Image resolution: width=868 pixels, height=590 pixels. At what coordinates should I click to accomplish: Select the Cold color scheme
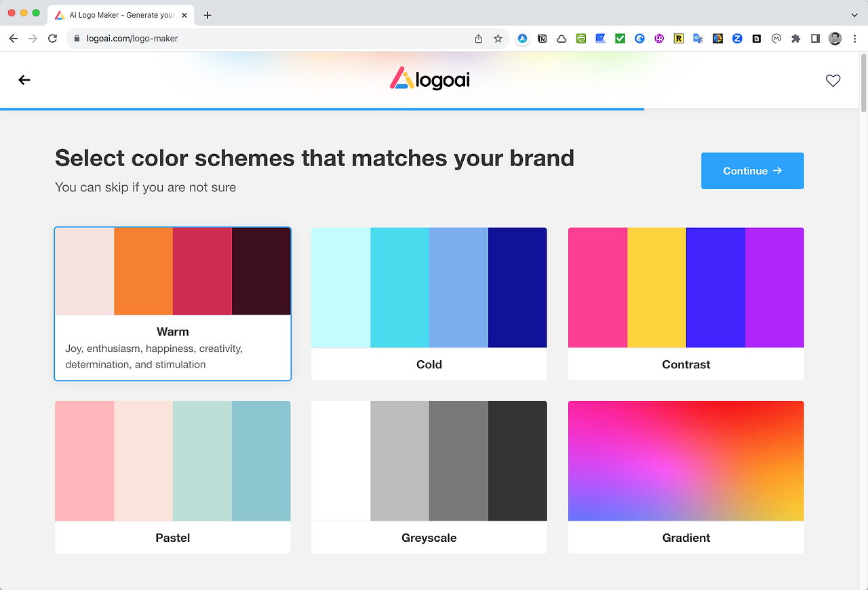coord(429,304)
